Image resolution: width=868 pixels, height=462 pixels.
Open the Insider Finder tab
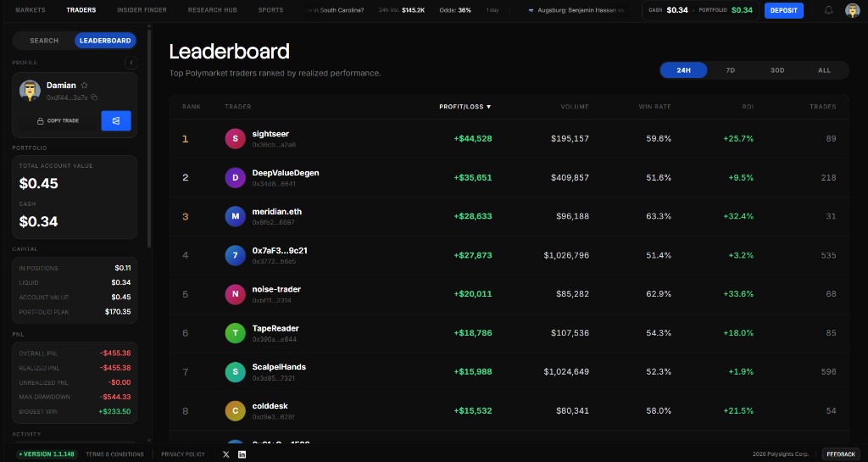pos(142,10)
